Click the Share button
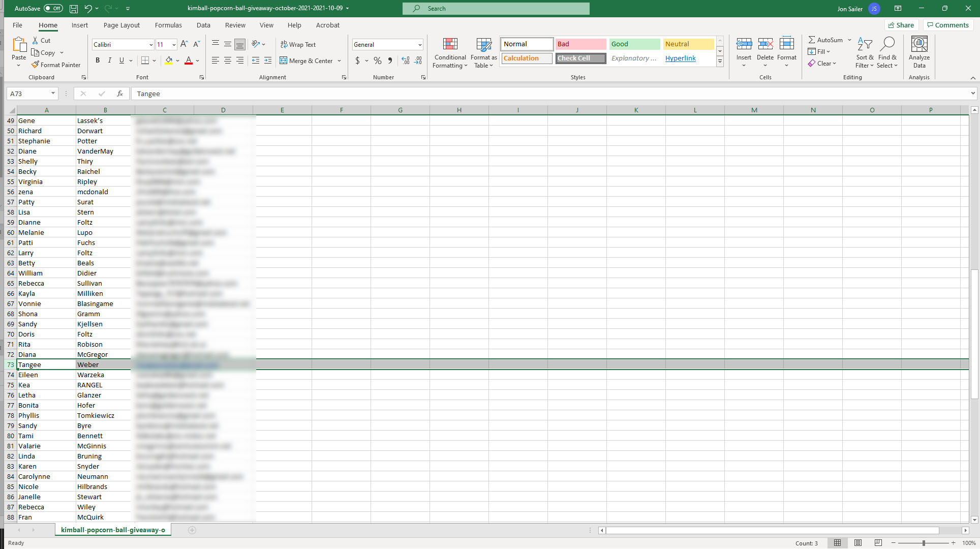980x549 pixels. click(901, 25)
